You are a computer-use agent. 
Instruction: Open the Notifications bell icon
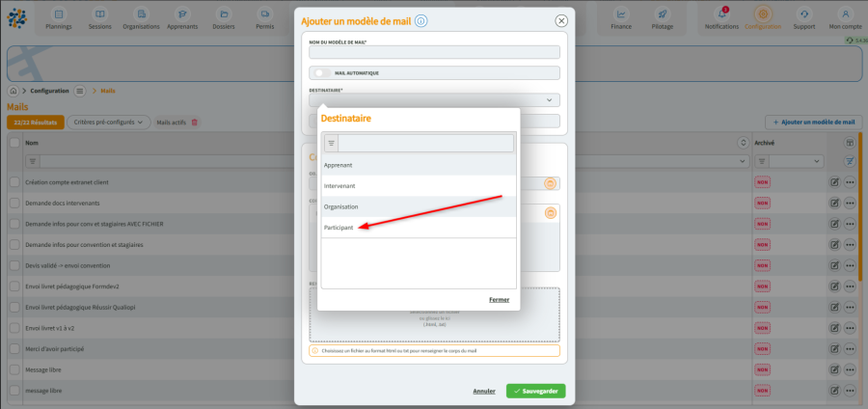(720, 14)
